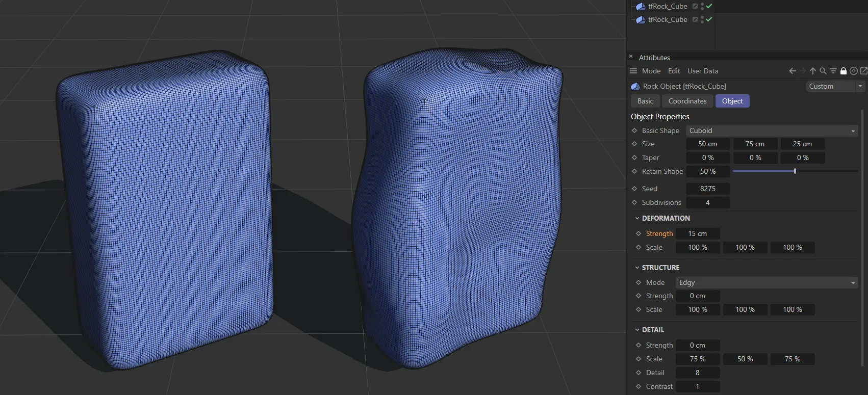Click layer square icon of second tfRock_Cube

pos(695,19)
